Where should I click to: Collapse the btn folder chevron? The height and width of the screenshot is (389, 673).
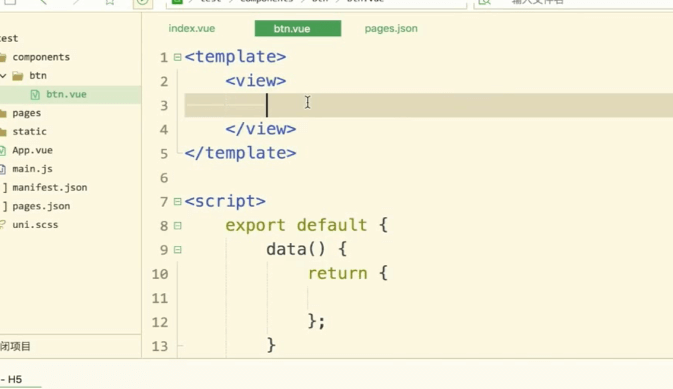3,76
